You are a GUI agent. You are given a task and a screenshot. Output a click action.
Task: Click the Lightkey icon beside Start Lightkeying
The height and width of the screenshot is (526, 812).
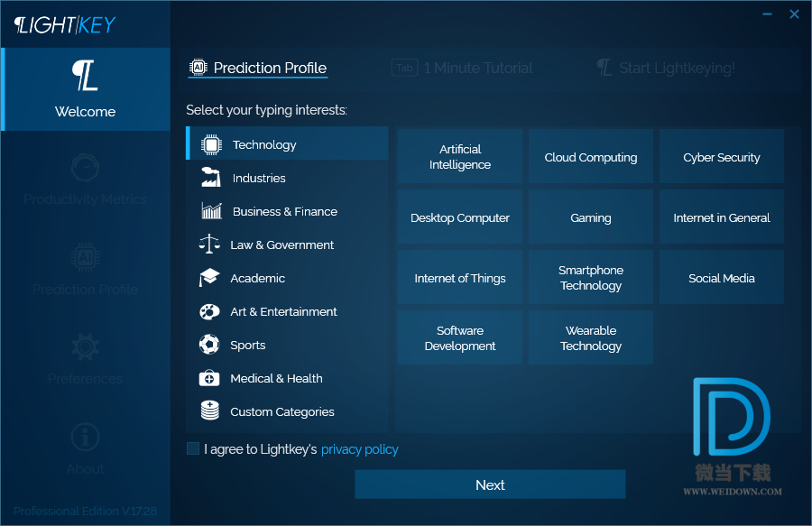click(604, 68)
